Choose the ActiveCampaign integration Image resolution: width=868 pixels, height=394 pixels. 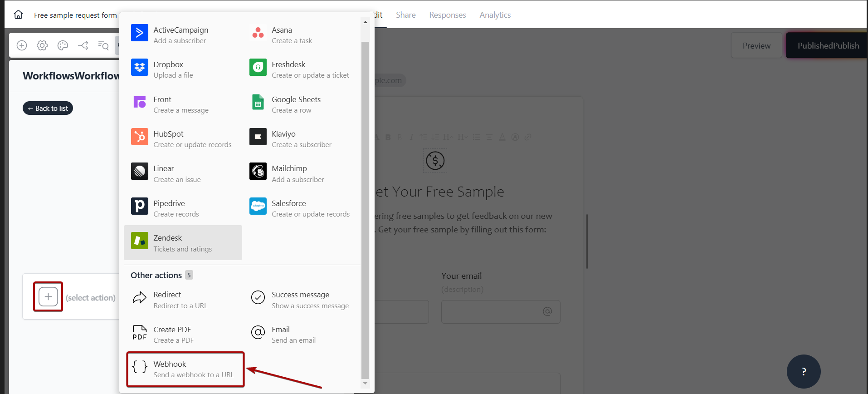(x=183, y=35)
